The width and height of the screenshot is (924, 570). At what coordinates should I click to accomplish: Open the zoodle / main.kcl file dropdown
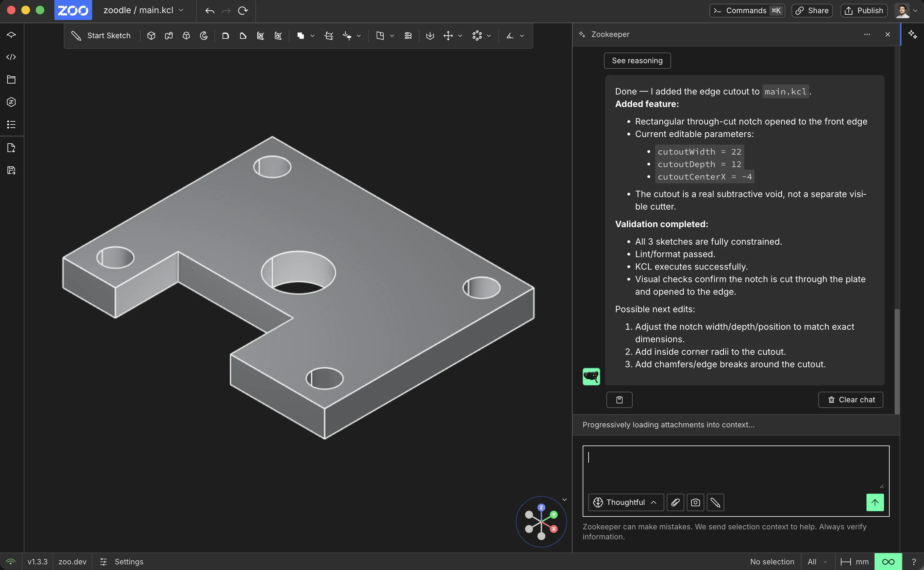[x=143, y=11]
